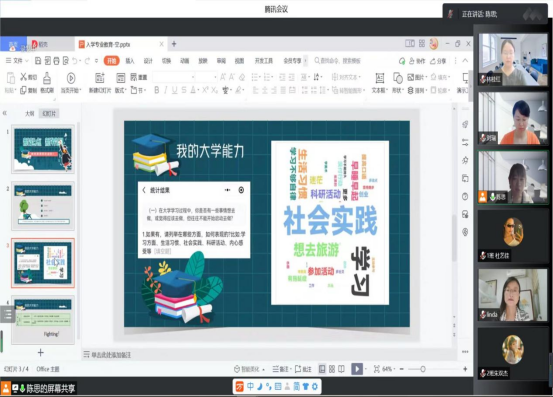Start slideshow with the play button
Image resolution: width=553 pixels, height=397 pixels.
click(357, 369)
